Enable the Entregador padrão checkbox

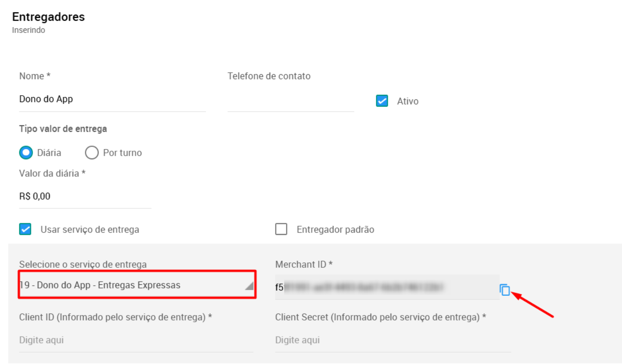tap(281, 229)
